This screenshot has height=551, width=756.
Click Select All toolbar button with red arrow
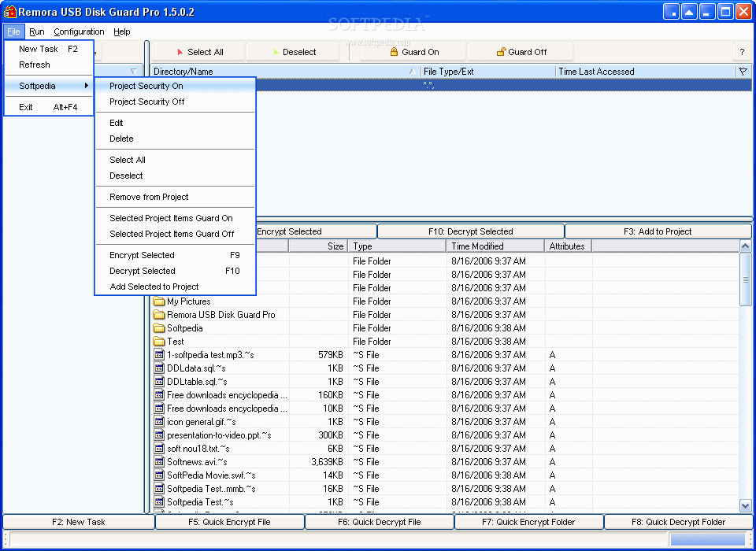pos(199,52)
